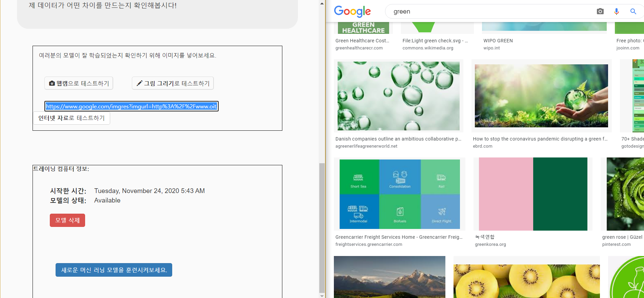Click greenhealthcarecr.com source link
This screenshot has height=298, width=644.
(x=359, y=48)
